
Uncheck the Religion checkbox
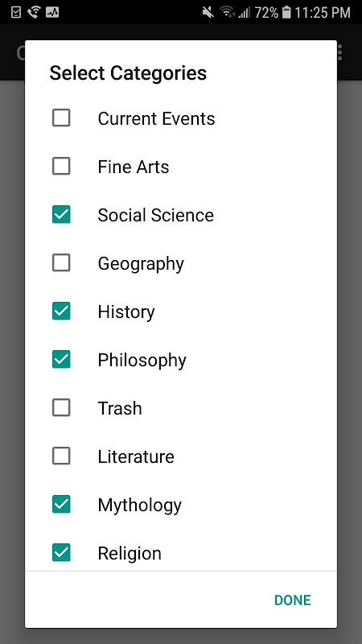click(61, 552)
